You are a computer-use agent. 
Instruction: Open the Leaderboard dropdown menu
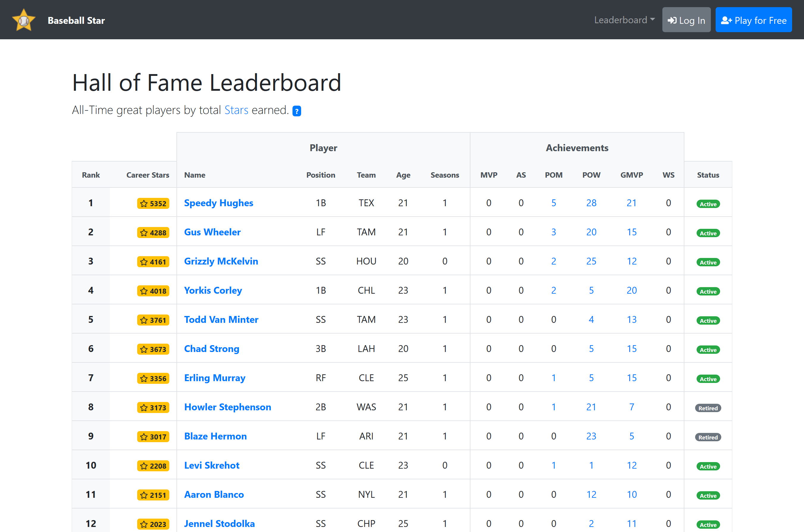click(624, 20)
